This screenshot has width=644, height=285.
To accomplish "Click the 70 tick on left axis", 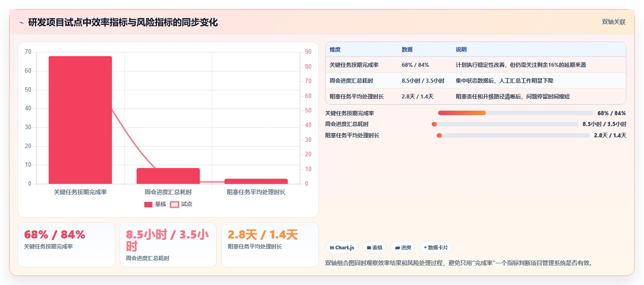I will pyautogui.click(x=28, y=52).
